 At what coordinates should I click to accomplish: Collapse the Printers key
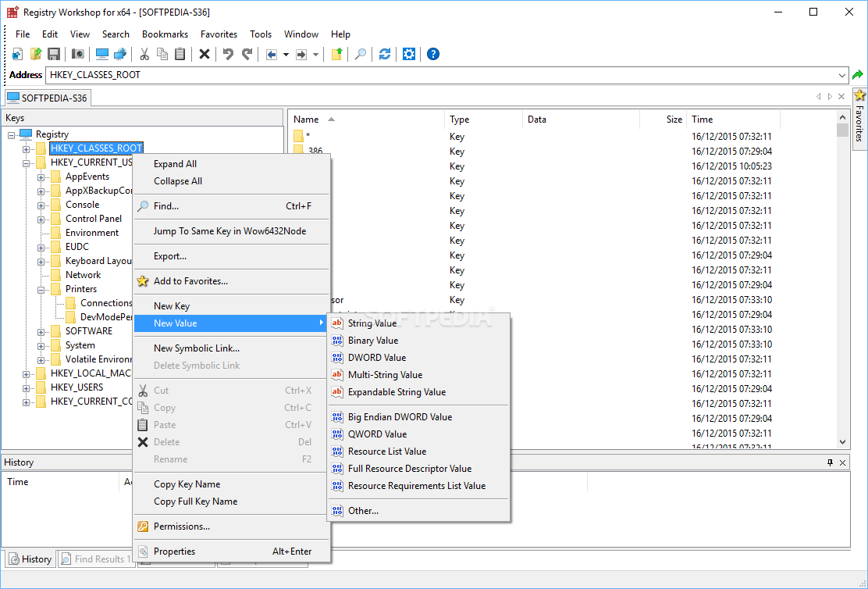click(x=41, y=290)
